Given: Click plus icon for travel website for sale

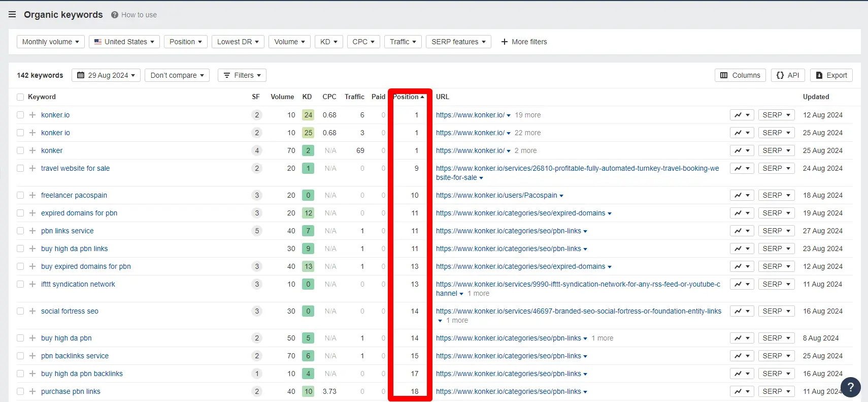Looking at the screenshot, I should [x=32, y=168].
